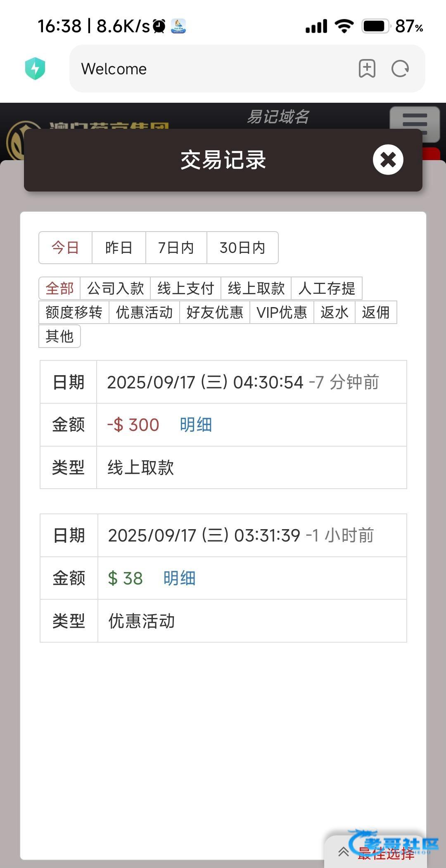This screenshot has height=868, width=446.
Task: Select the 其他 category filter
Action: click(x=59, y=336)
